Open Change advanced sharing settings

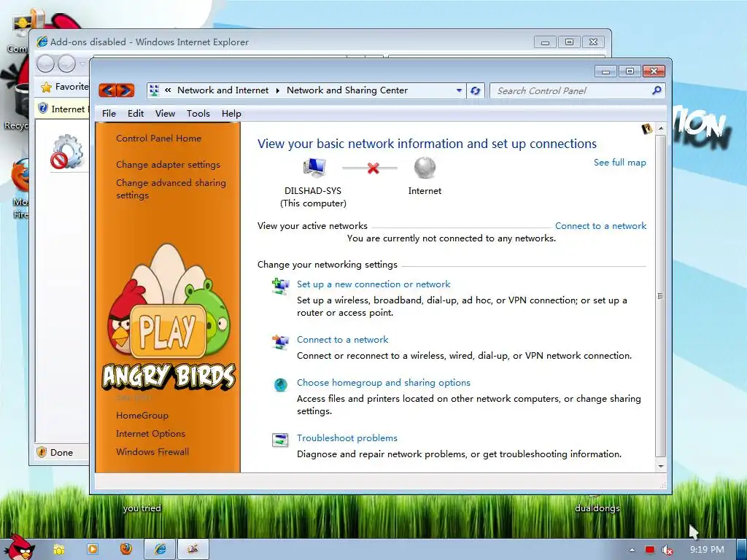tap(171, 189)
